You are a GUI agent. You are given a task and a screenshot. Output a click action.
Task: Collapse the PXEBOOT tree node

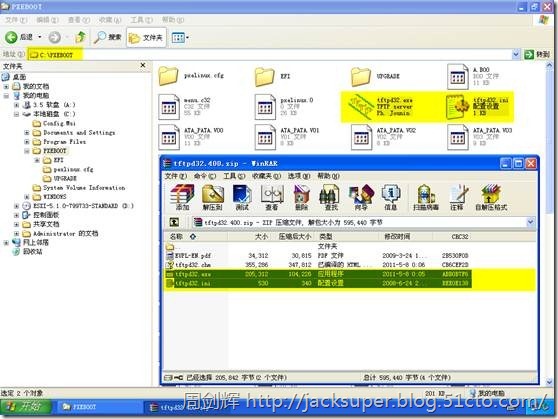point(27,151)
